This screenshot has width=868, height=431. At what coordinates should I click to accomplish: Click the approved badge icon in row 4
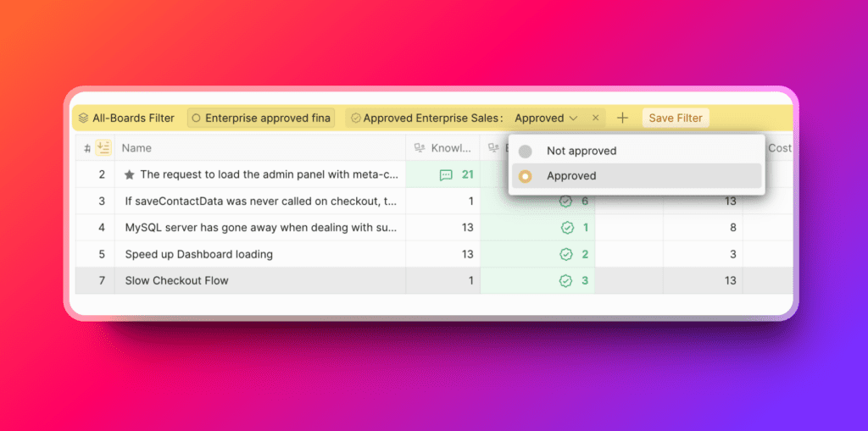tap(566, 228)
